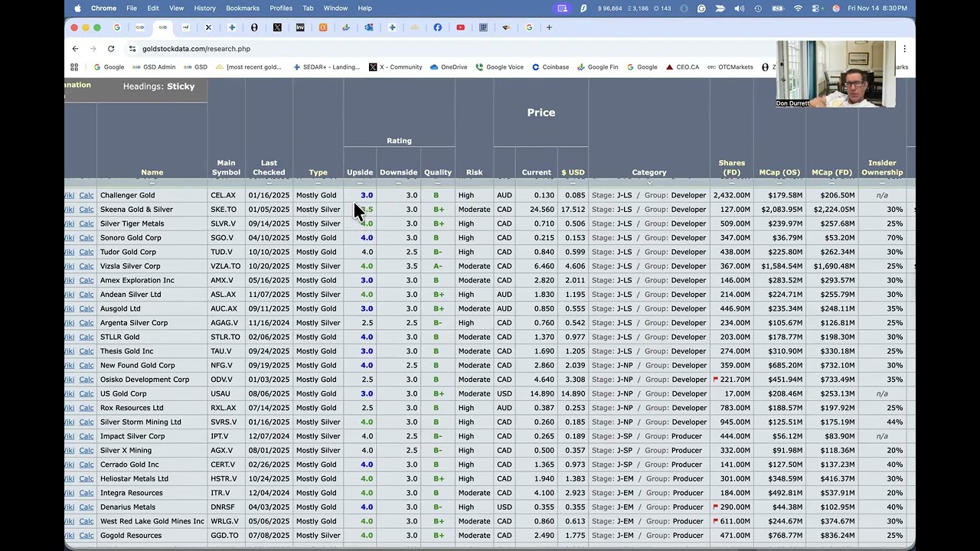This screenshot has height=551, width=980.
Task: Sort table by the Upside column header
Action: pos(360,172)
